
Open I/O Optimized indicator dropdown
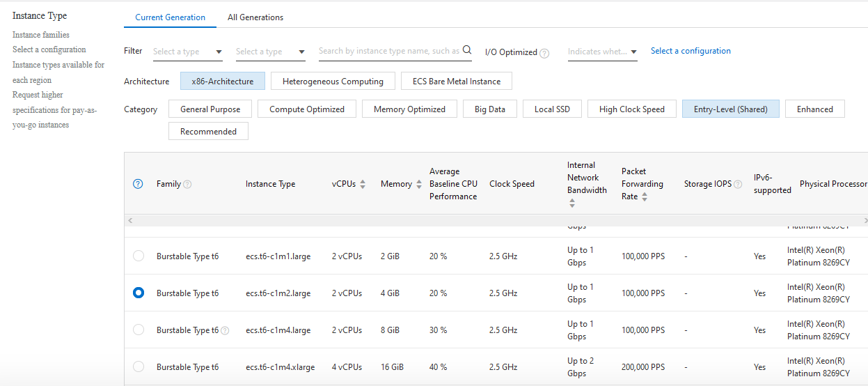tap(602, 52)
